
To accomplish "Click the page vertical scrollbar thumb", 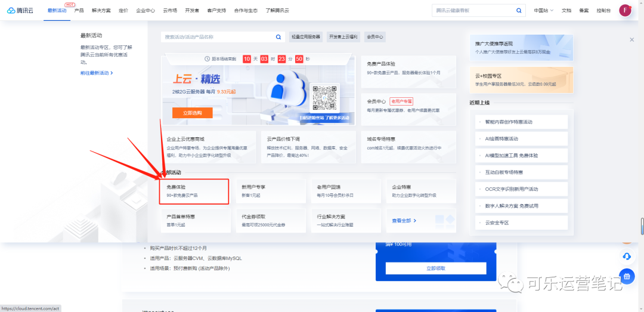I will point(642,226).
